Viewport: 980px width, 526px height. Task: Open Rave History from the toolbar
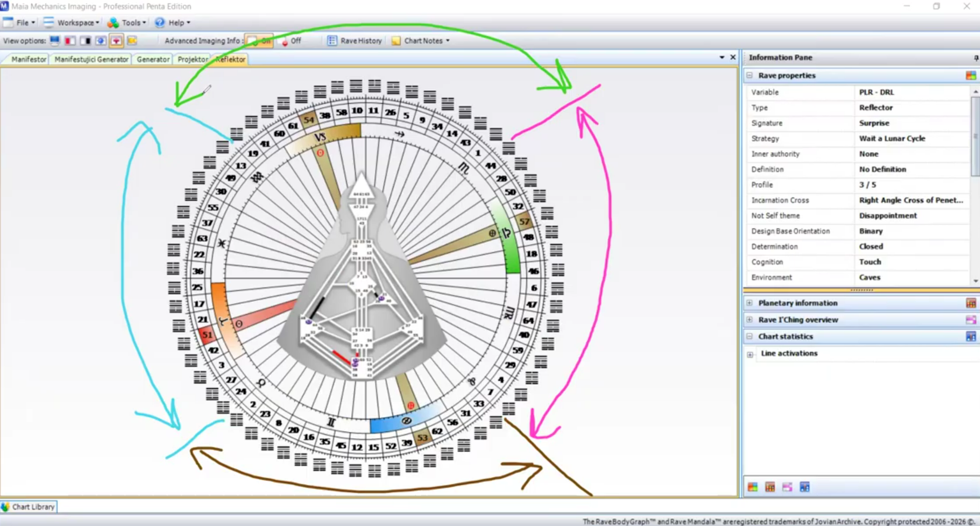click(x=355, y=41)
